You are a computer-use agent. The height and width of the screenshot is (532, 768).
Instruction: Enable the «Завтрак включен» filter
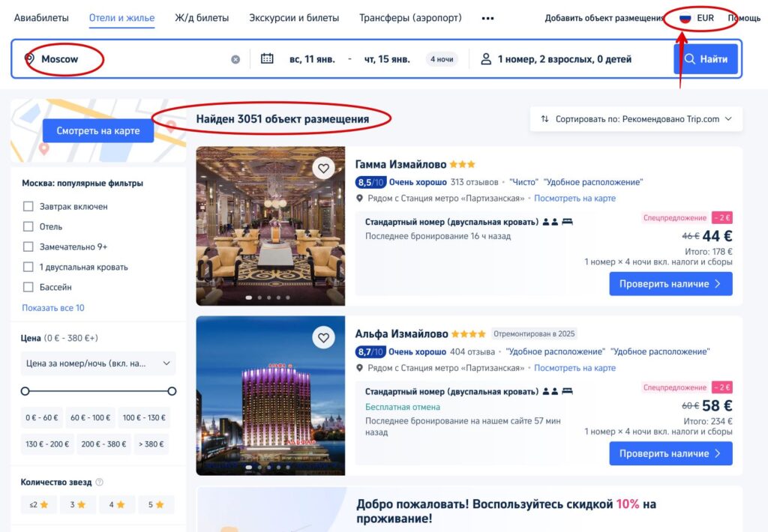[28, 205]
